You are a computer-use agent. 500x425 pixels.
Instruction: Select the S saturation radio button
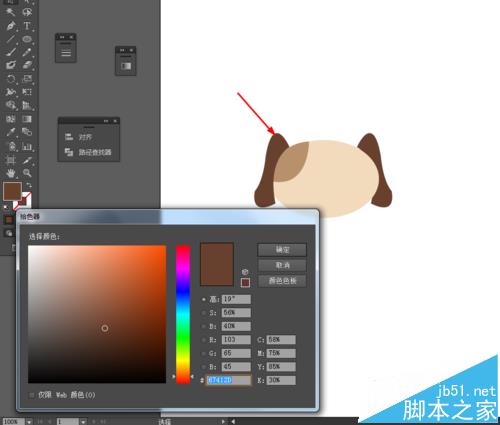point(204,313)
